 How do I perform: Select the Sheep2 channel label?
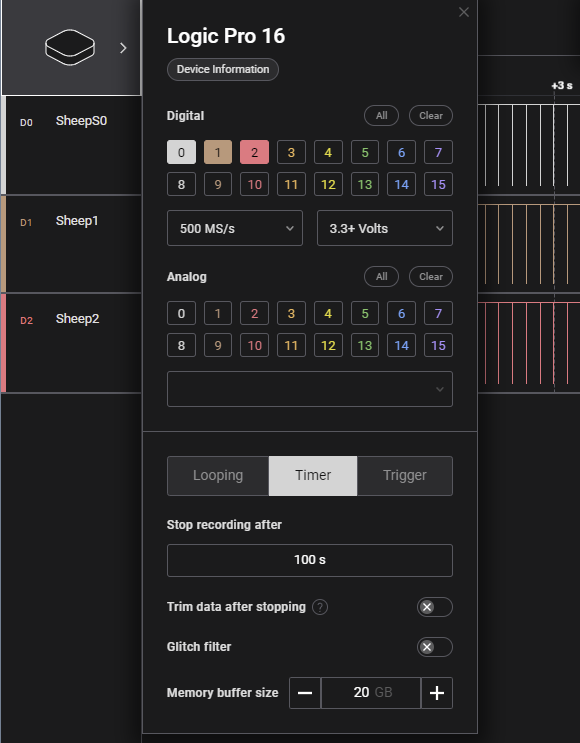point(78,319)
